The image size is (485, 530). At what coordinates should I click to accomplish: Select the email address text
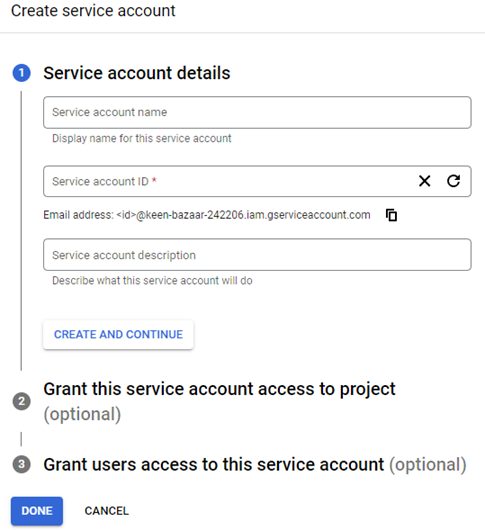coord(207,215)
